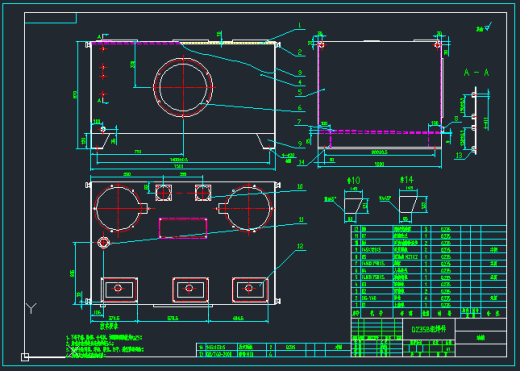Select part callout number 5
Screen dimensions: 520x371
click(300, 92)
